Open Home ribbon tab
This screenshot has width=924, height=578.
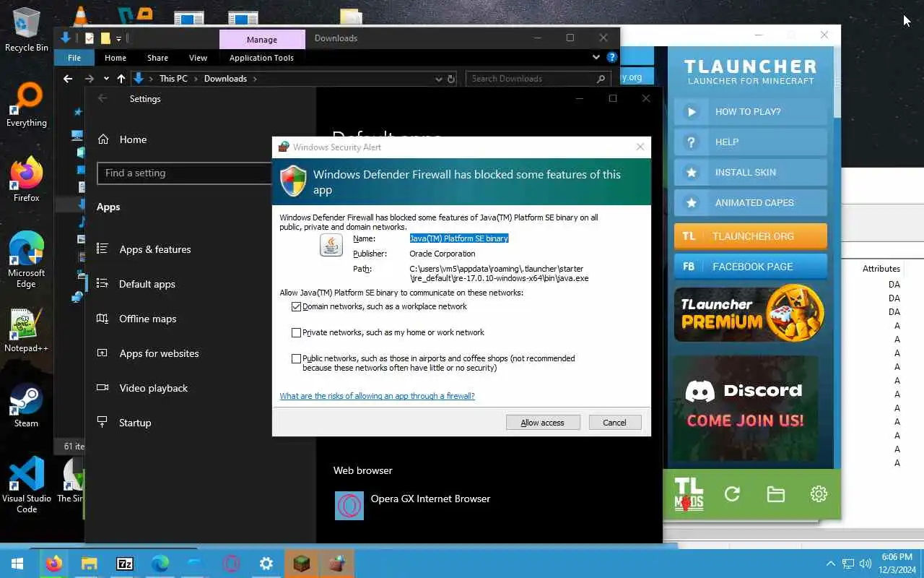[115, 58]
